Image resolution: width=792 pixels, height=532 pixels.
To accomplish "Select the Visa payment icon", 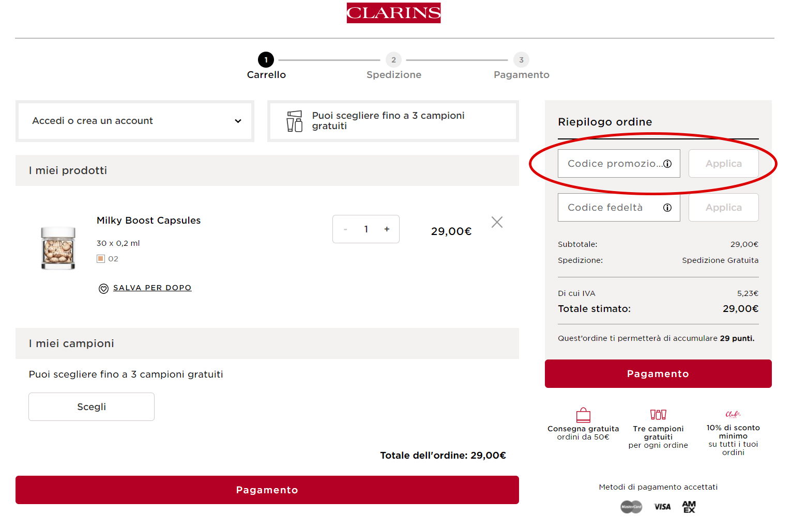I will [x=662, y=507].
